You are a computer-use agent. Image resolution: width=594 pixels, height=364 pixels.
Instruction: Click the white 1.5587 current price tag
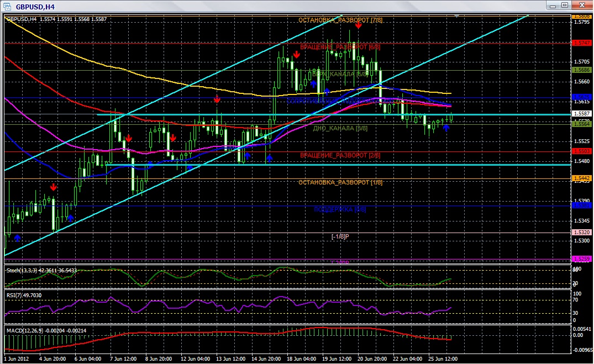click(x=581, y=114)
